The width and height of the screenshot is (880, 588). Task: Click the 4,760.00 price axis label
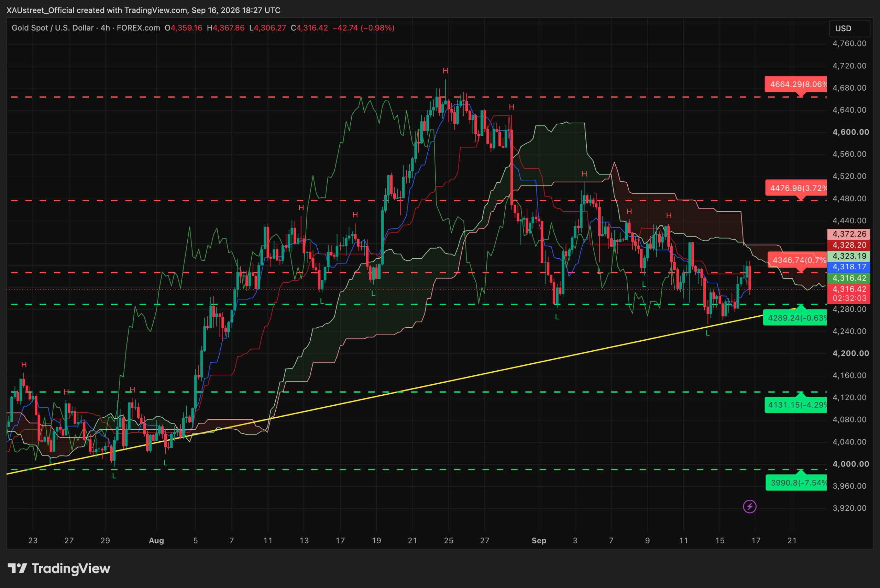pyautogui.click(x=849, y=44)
